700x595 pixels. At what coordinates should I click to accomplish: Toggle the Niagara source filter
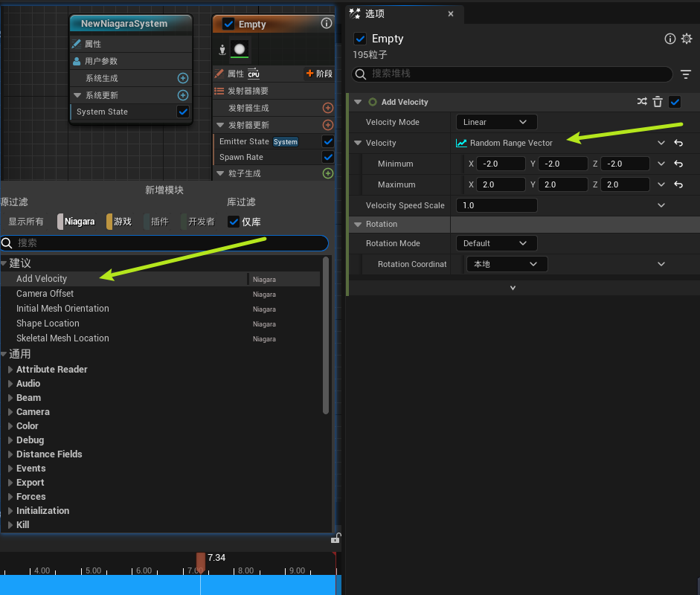click(x=77, y=222)
